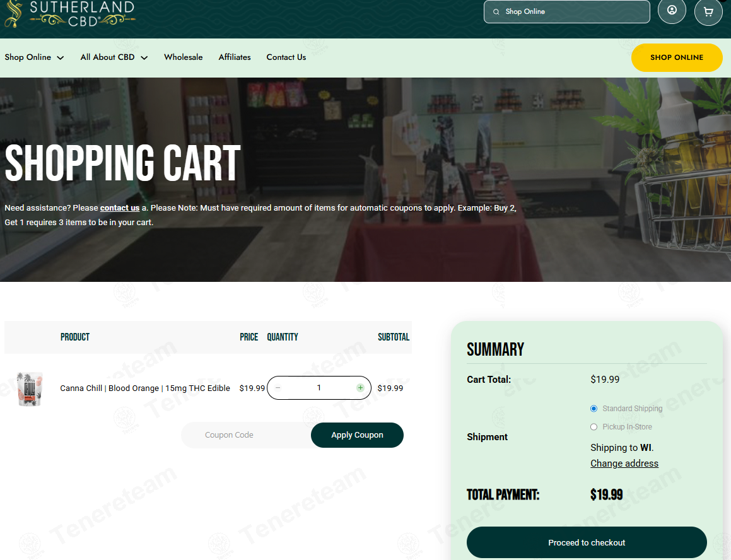
Task: Click the $19.99 Total Payment amount
Action: (607, 494)
